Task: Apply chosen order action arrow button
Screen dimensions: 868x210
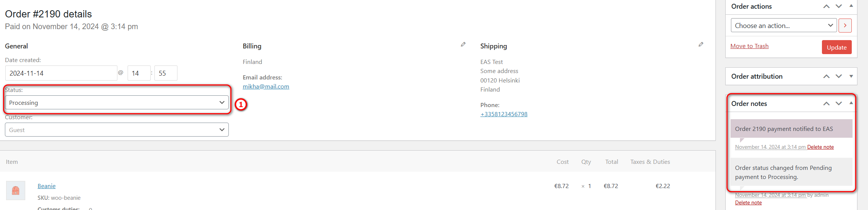Action: coord(845,26)
